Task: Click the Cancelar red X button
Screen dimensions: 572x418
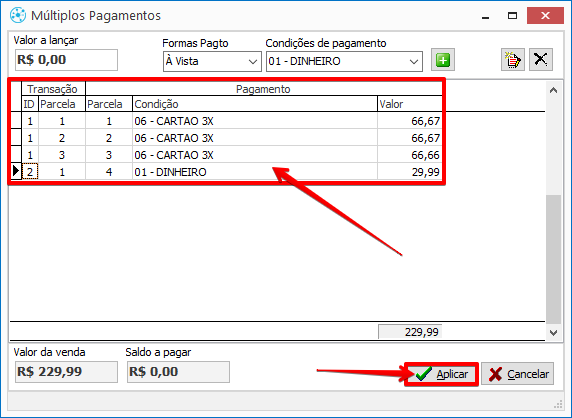Action: pos(518,374)
